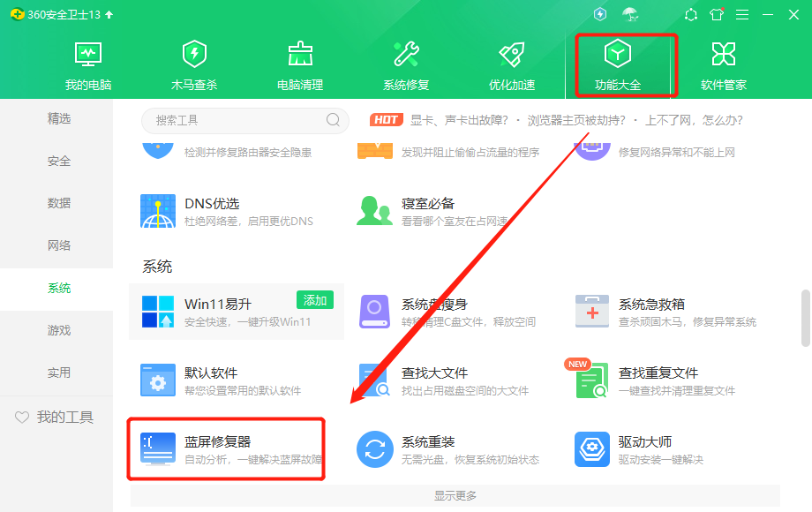Click the 系统急救箱 title text
Screen dimensions: 812x512
[x=651, y=304]
